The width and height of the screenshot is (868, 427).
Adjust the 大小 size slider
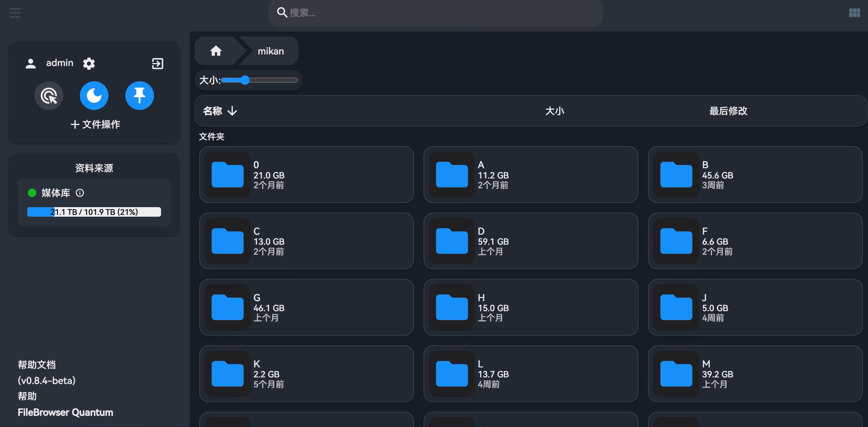coord(259,80)
